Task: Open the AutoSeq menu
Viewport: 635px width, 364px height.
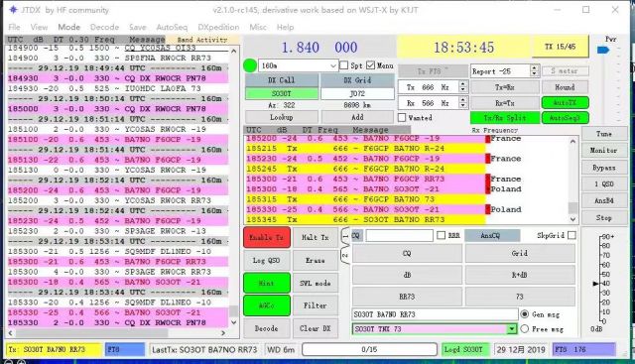Action: click(x=172, y=27)
